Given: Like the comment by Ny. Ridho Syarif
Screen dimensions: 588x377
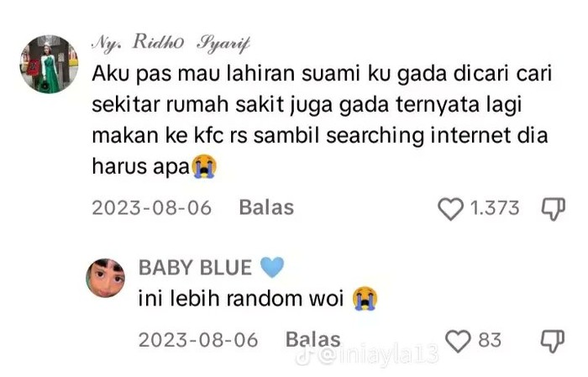Looking at the screenshot, I should 450,209.
